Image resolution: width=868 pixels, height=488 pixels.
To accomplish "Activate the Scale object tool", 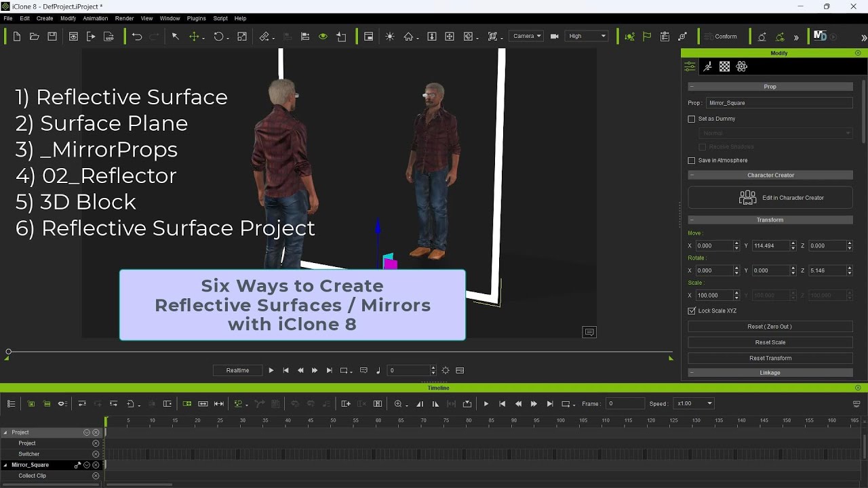I will (x=242, y=37).
